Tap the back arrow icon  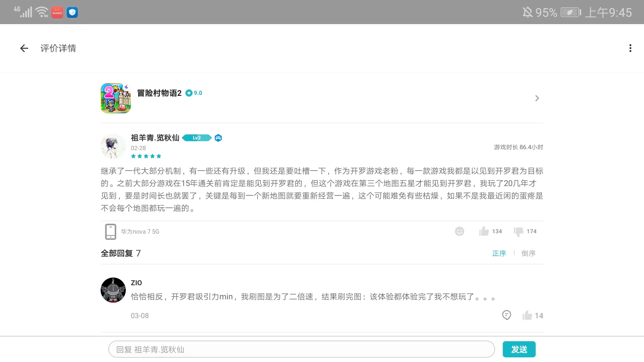tap(24, 48)
